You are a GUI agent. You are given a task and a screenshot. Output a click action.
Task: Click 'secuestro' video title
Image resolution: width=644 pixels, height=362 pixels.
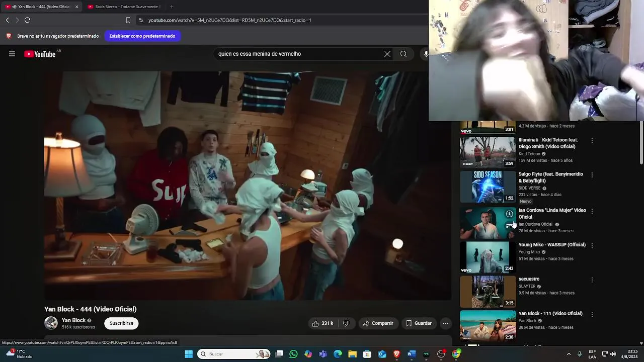(x=529, y=279)
